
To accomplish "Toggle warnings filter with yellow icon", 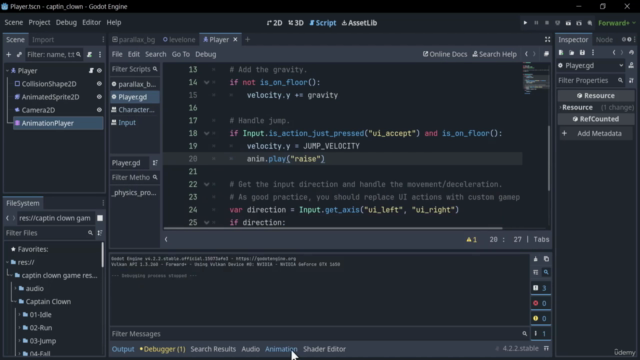I will (540, 318).
